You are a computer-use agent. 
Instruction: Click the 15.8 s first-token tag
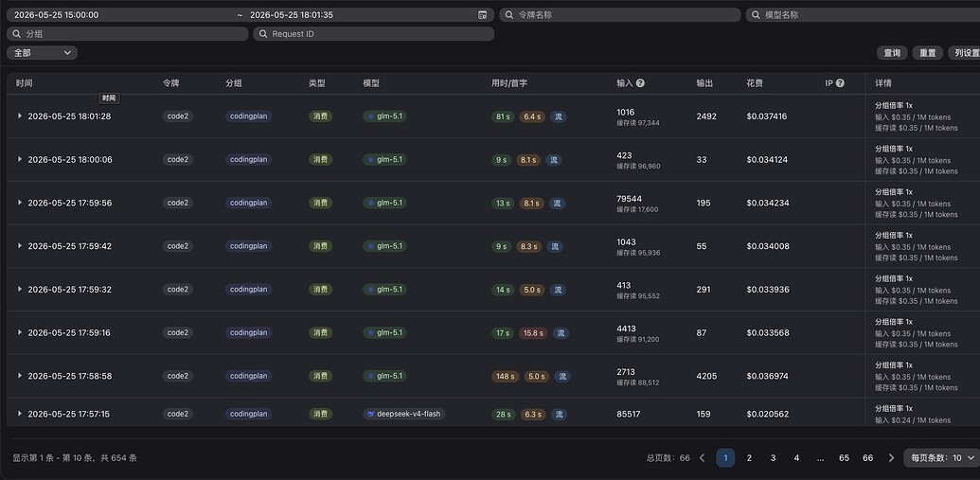tap(533, 333)
